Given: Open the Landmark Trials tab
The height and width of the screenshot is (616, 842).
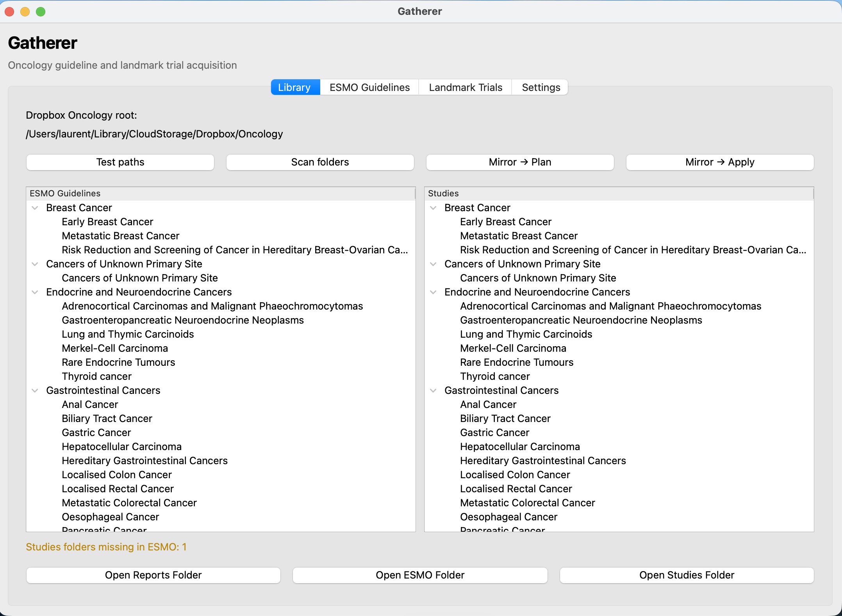Looking at the screenshot, I should coord(466,87).
